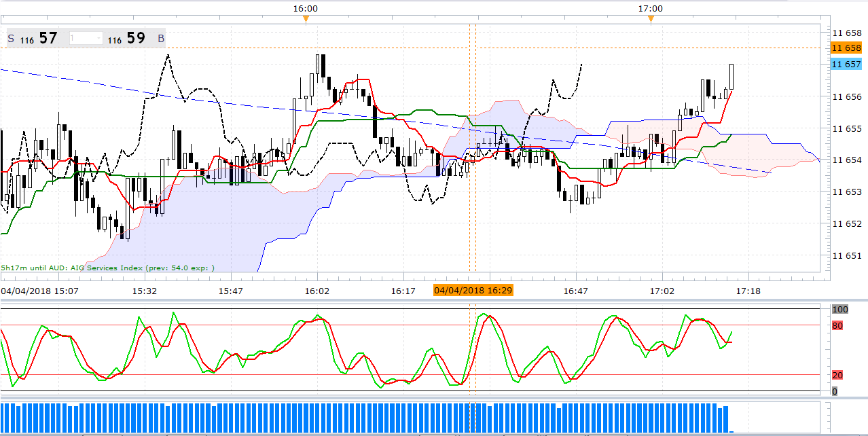Open the order quantity dropdown arrow
The height and width of the screenshot is (436, 868).
point(99,39)
